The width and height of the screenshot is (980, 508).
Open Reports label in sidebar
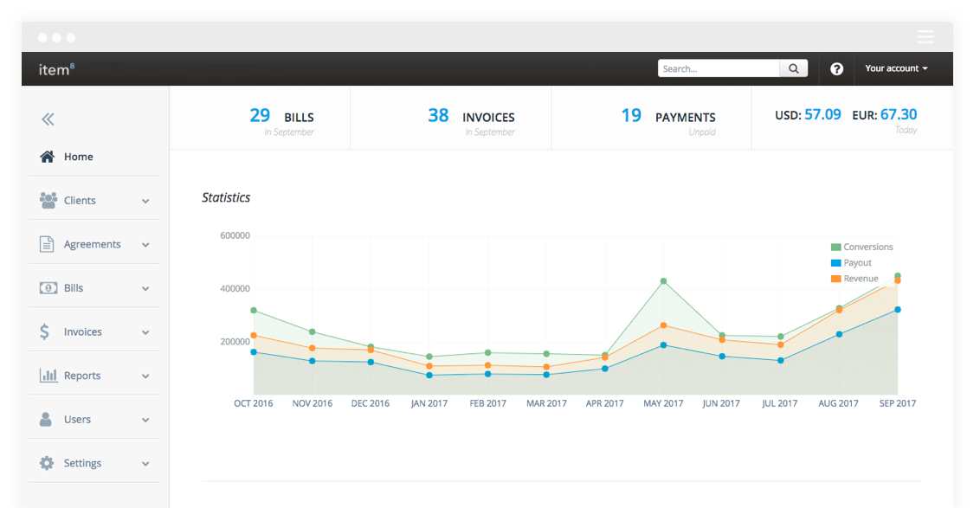[82, 376]
